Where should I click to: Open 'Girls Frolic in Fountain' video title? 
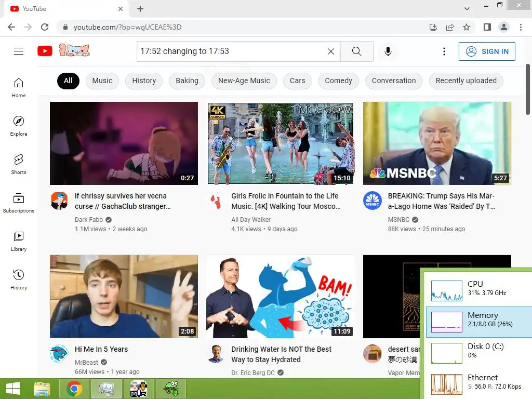pyautogui.click(x=286, y=201)
